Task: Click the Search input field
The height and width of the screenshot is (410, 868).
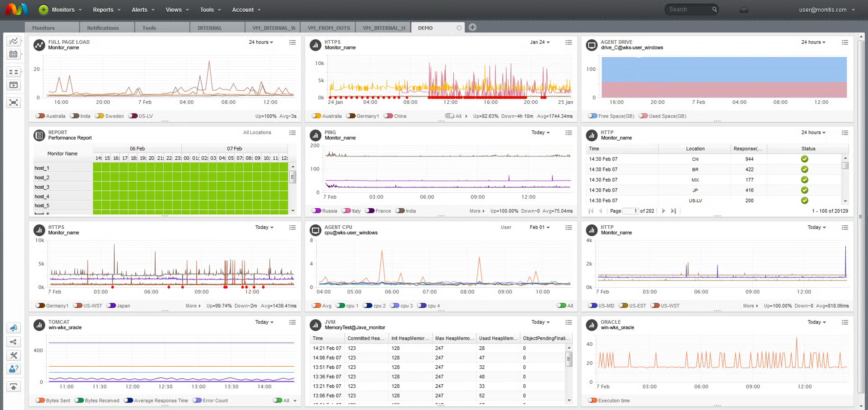Action: click(x=689, y=9)
